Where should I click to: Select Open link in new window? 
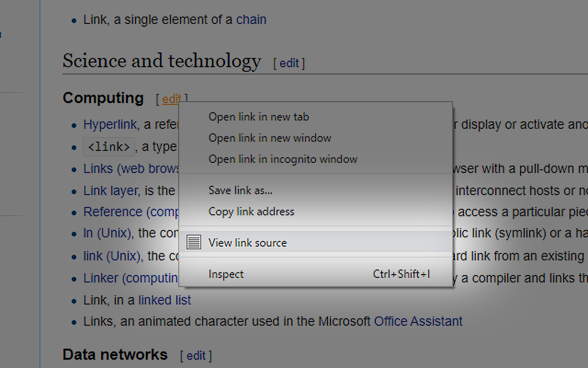pyautogui.click(x=270, y=138)
